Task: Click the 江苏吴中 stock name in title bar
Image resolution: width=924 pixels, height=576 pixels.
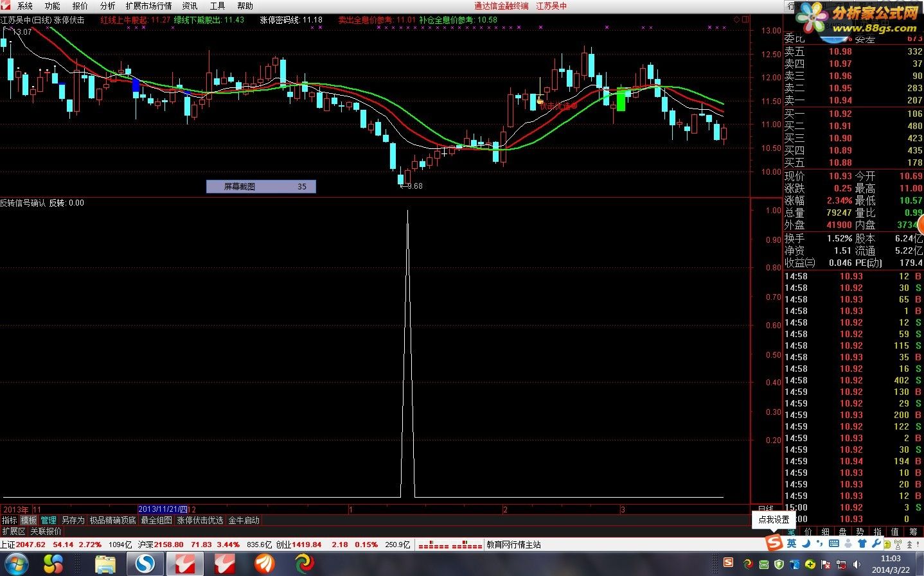Action: coord(552,6)
